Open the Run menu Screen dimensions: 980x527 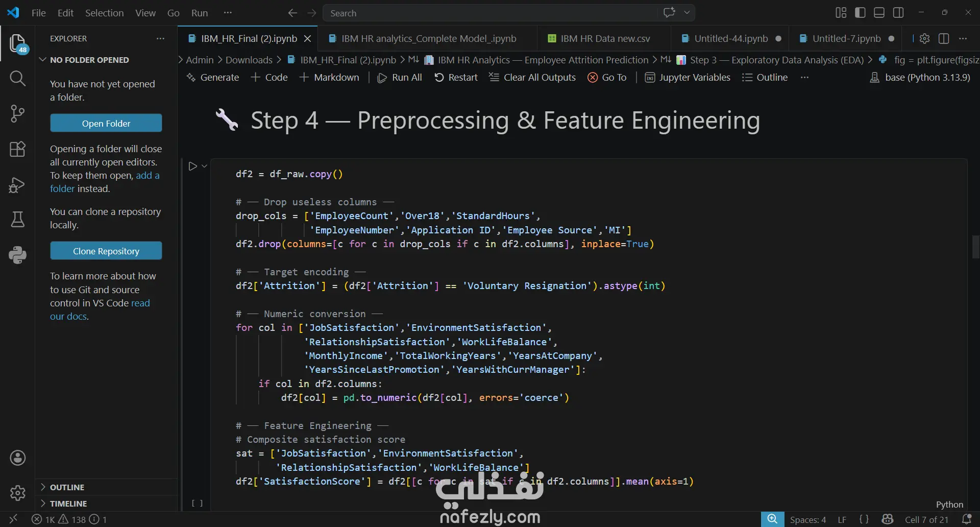(x=200, y=13)
